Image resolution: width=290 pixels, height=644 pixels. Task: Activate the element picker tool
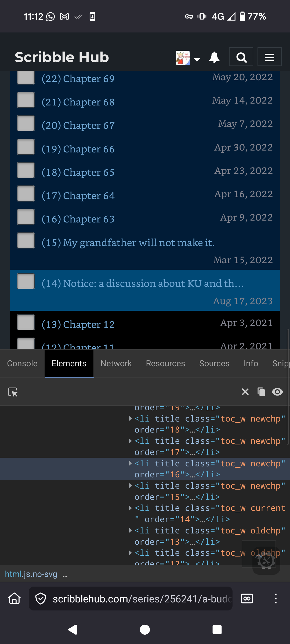point(13,392)
